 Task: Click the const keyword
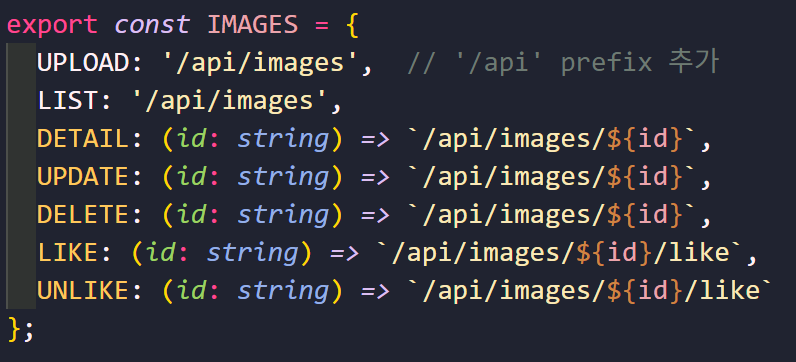pyautogui.click(x=152, y=25)
